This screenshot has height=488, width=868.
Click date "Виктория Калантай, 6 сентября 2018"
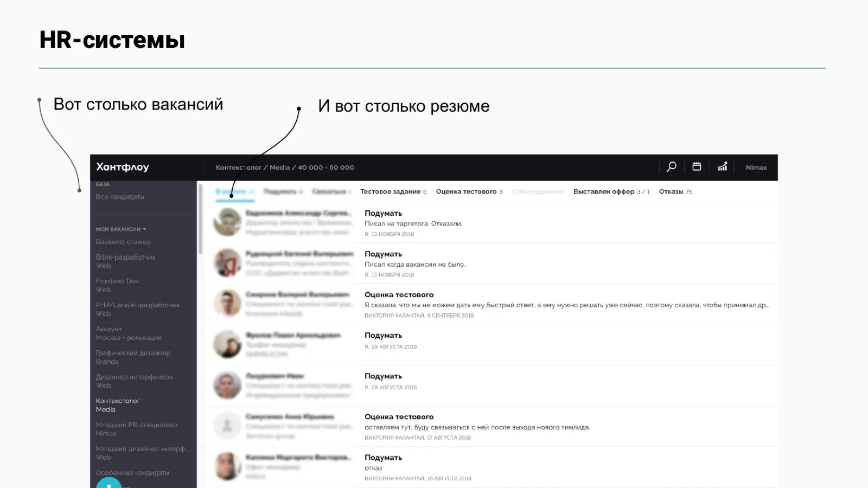[419, 316]
